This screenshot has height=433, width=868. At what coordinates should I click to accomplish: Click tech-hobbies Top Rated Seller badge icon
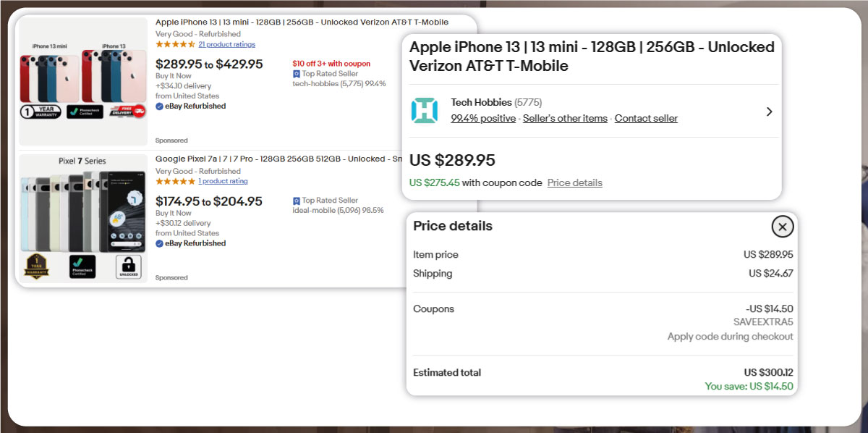coord(296,74)
